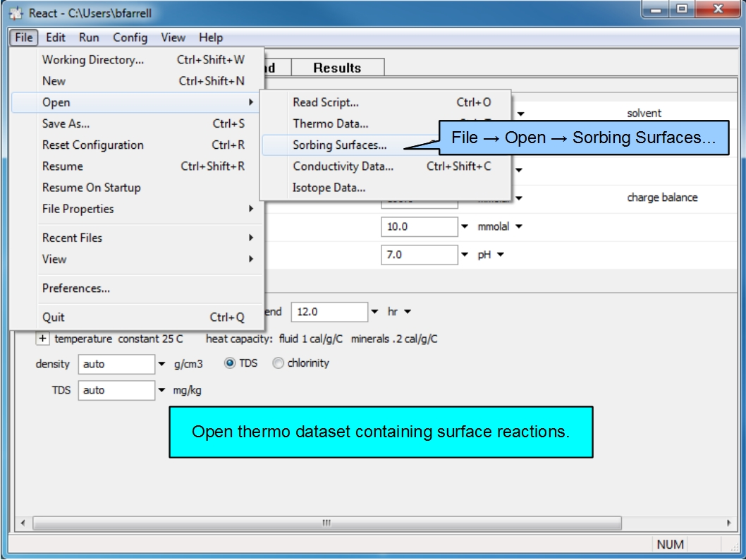The height and width of the screenshot is (560, 746).
Task: Select Read Script... in Open submenu
Action: 386,102
